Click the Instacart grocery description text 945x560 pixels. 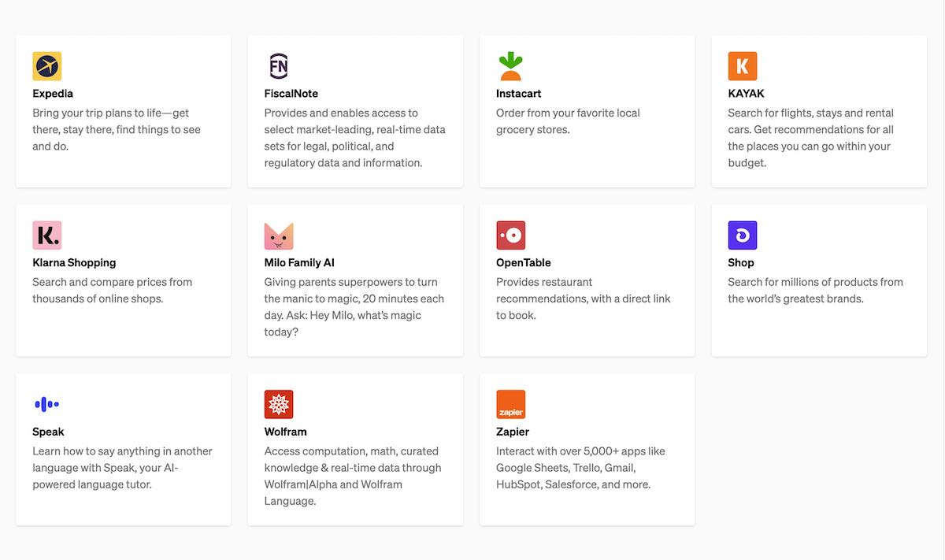567,121
